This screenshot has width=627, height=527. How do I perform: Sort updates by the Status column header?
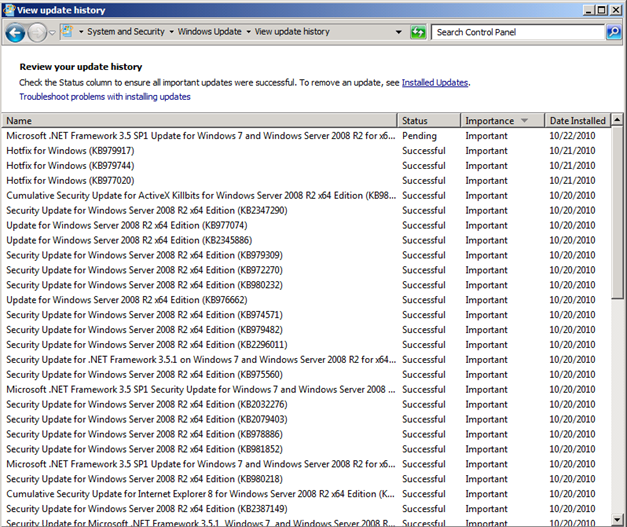[x=428, y=121]
